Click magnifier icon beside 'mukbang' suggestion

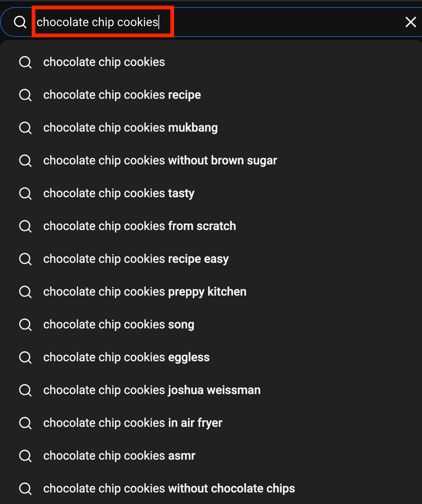click(x=25, y=127)
